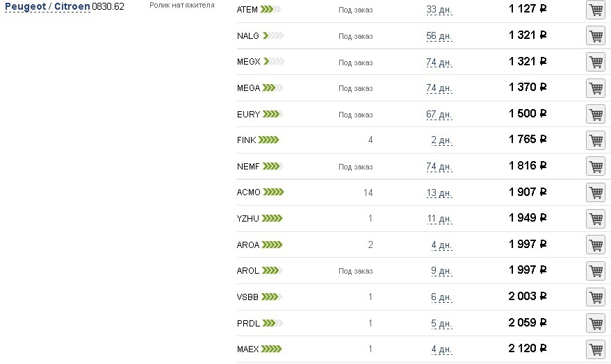611x364 pixels.
Task: Click the 2 дн. delivery link for FINK
Action: pyautogui.click(x=441, y=140)
